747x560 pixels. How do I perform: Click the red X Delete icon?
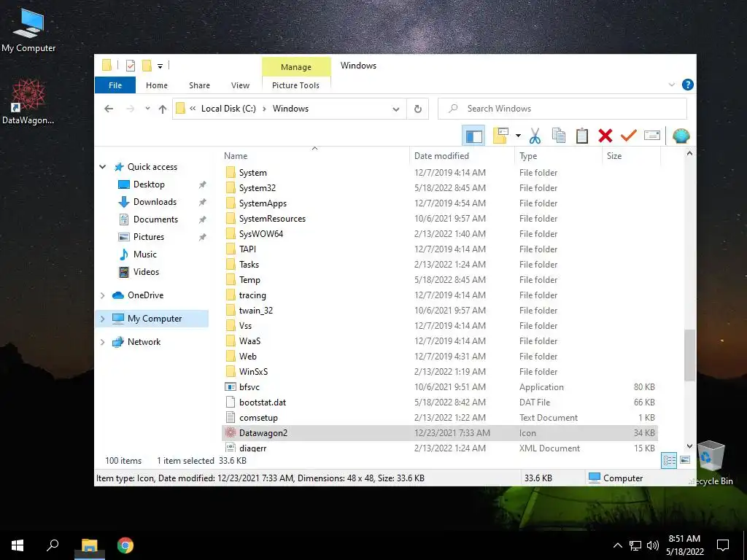[x=605, y=136]
